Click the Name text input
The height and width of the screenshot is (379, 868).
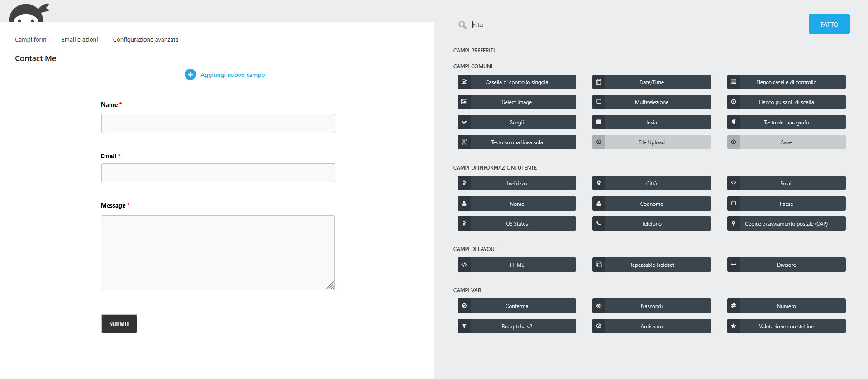pos(218,123)
